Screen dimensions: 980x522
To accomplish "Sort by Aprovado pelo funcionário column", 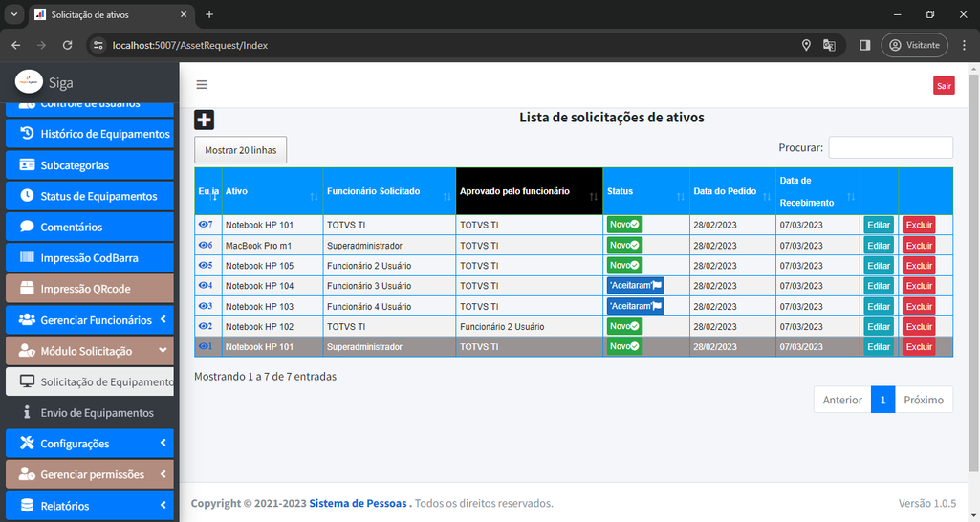I will 530,191.
